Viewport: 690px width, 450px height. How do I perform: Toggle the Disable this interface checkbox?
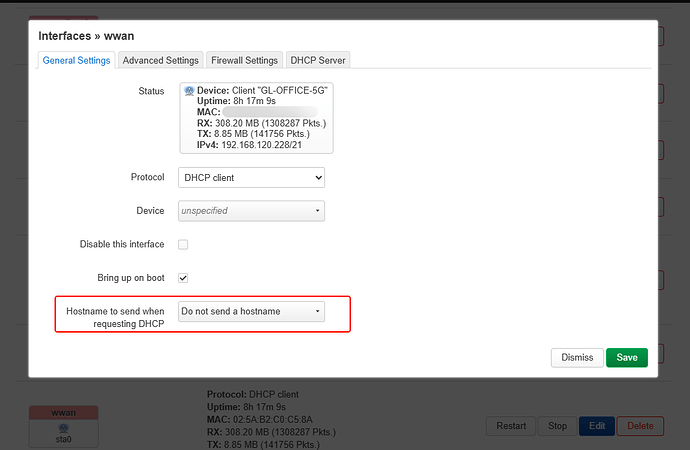pos(183,244)
